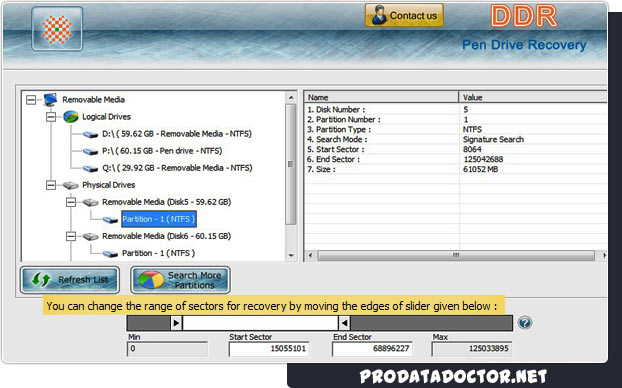Click the Logical Drives label
Image resolution: width=622 pixels, height=388 pixels.
(106, 117)
